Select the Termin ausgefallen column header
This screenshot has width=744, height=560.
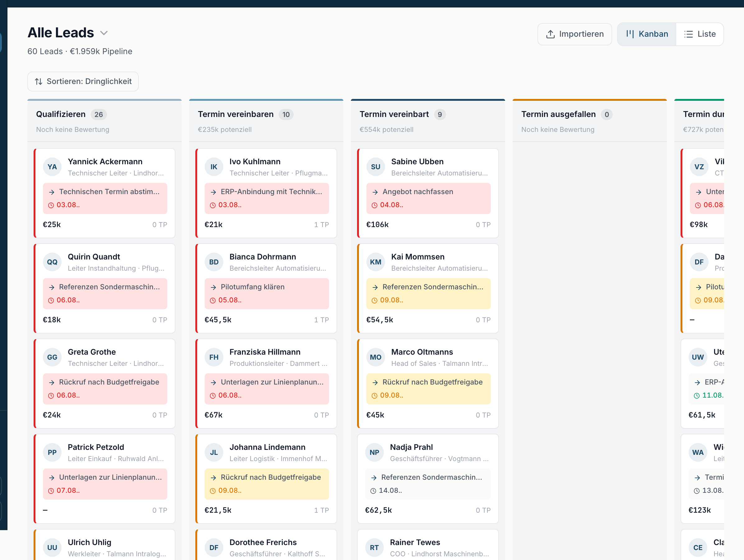tap(590, 121)
